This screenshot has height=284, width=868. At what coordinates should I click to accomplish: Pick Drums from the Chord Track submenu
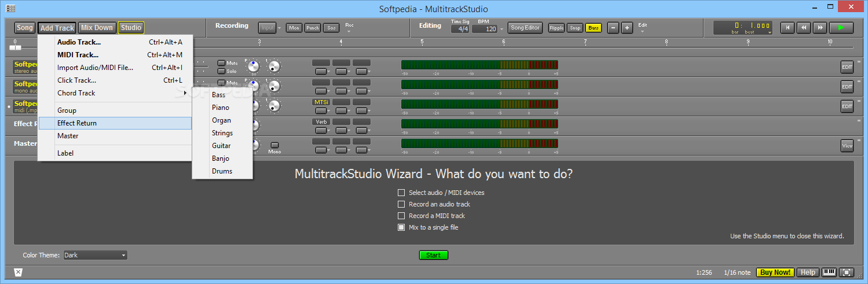point(222,171)
